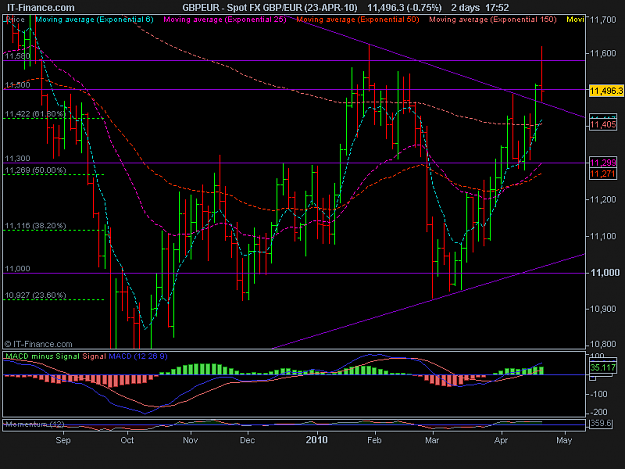This screenshot has height=469, width=625.
Task: Click the 11,200 price axis label
Action: click(603, 199)
